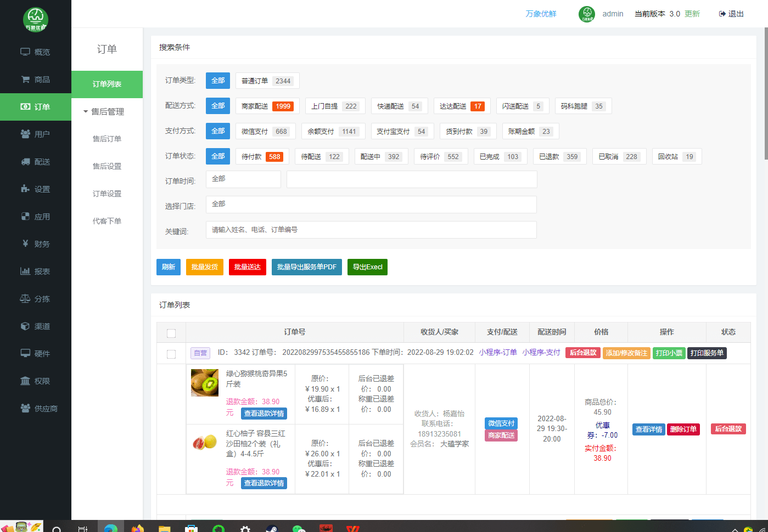Image resolution: width=768 pixels, height=532 pixels.
Task: Open 权限 bank building icon
Action: coord(25,381)
